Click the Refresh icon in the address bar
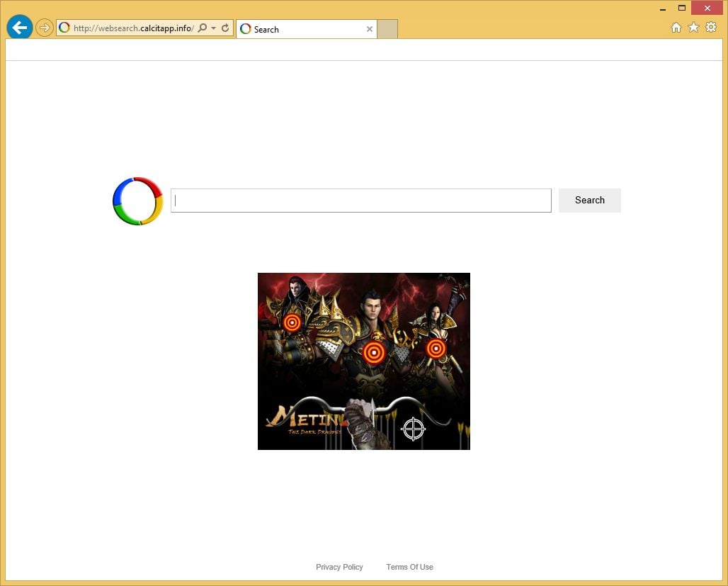 (225, 28)
